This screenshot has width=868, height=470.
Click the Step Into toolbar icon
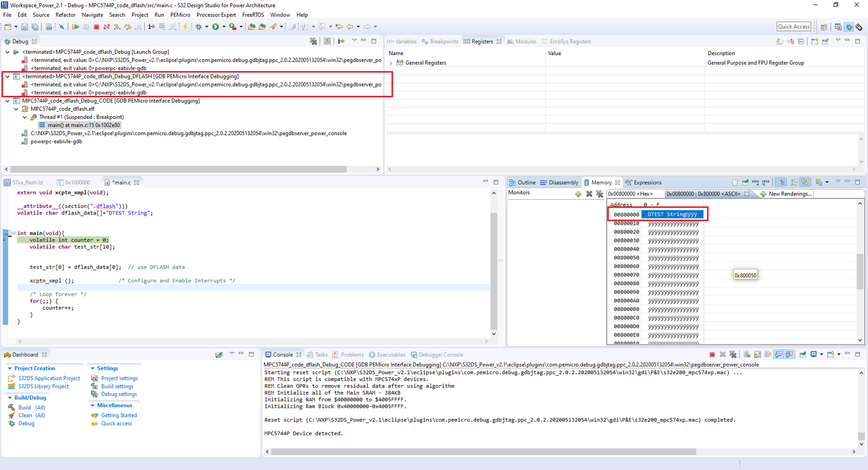tap(117, 27)
